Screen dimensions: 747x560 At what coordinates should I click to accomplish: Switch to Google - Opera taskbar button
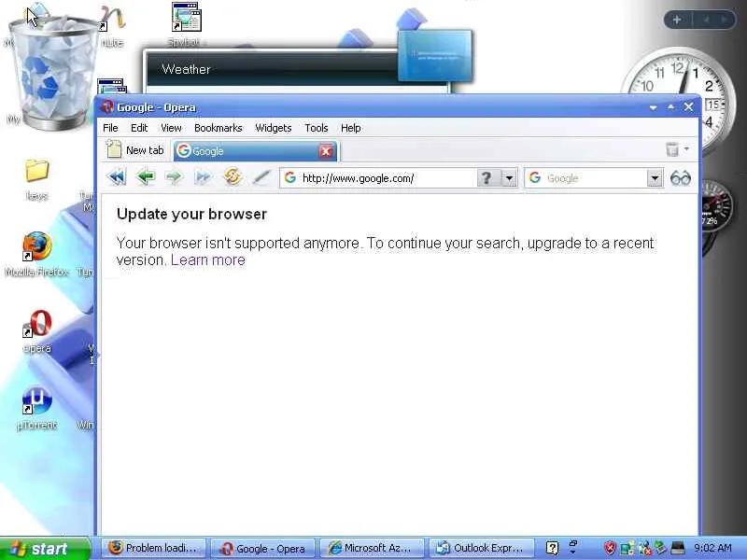click(263, 549)
